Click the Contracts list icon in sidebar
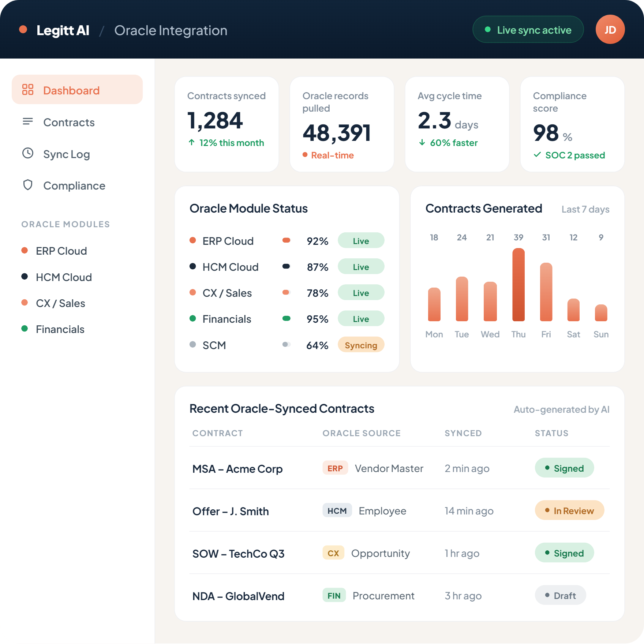The height and width of the screenshot is (644, 644). coord(28,121)
